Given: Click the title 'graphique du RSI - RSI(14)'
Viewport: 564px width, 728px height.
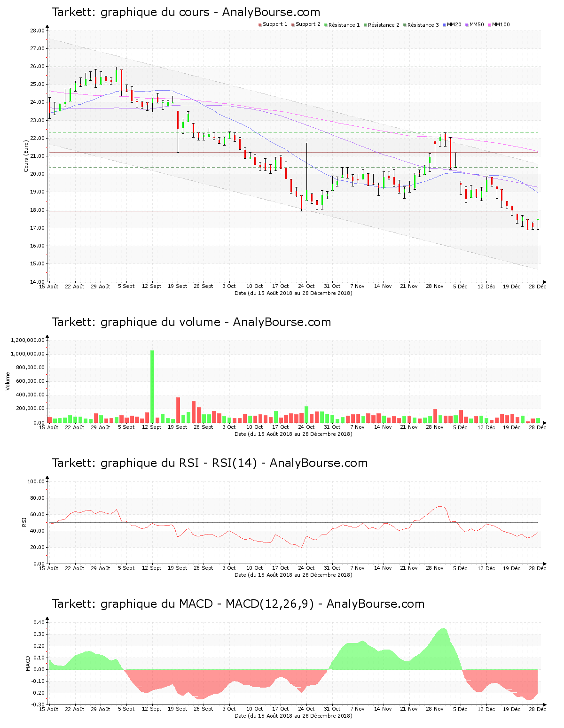Looking at the screenshot, I should click(179, 463).
